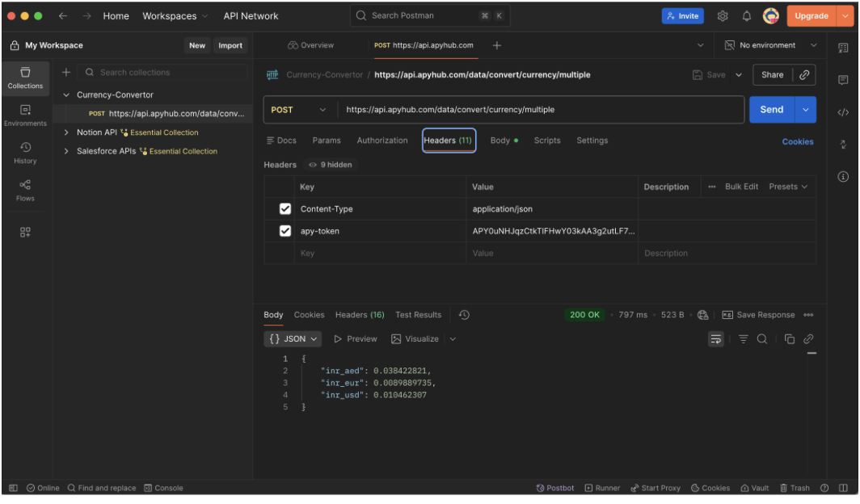Copy request link icon next to Share
This screenshot has height=504, width=860.
(x=804, y=75)
